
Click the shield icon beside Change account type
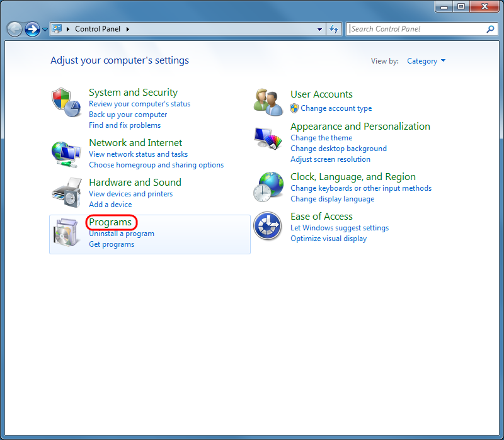(x=294, y=108)
